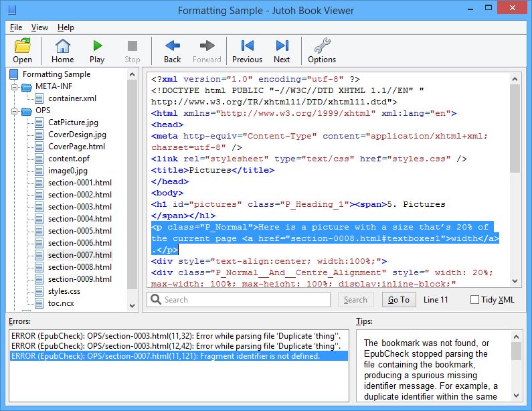Image resolution: width=532 pixels, height=411 pixels.
Task: Click the content.opf file icon
Action: click(39, 159)
